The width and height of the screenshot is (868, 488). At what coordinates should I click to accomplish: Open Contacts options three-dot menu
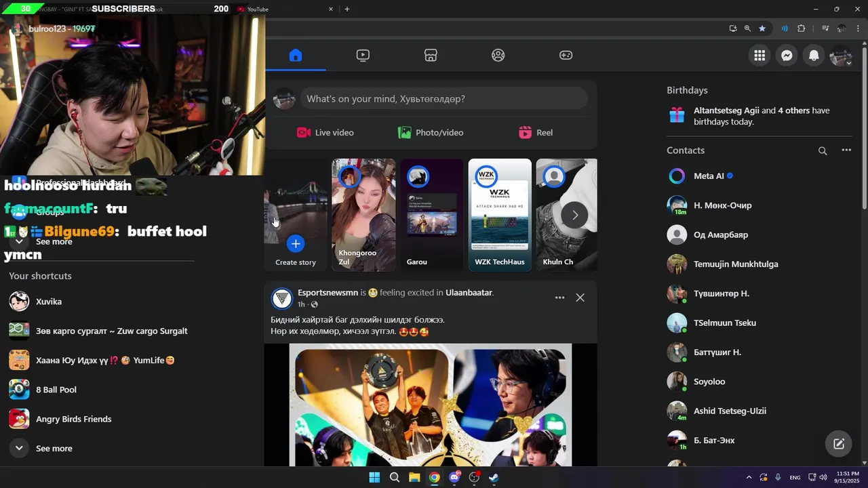click(846, 150)
